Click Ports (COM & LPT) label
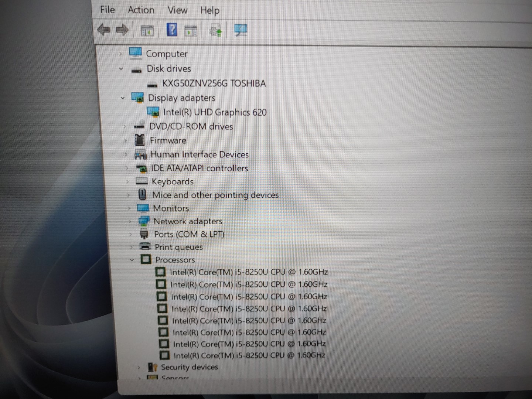 [189, 234]
